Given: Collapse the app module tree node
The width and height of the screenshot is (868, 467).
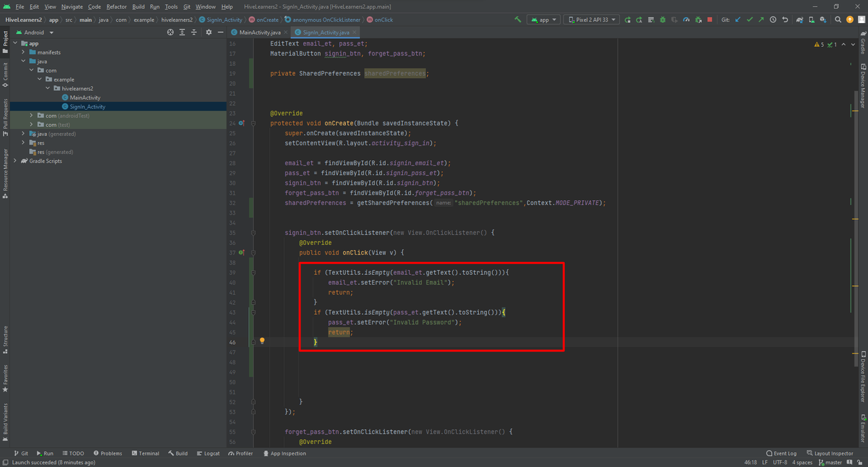Looking at the screenshot, I should click(x=15, y=43).
